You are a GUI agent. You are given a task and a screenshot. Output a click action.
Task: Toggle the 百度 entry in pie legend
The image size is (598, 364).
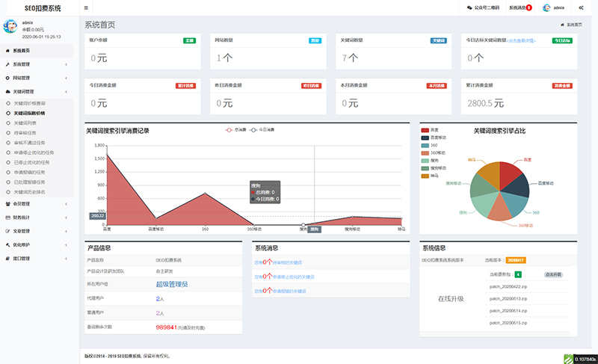point(430,130)
